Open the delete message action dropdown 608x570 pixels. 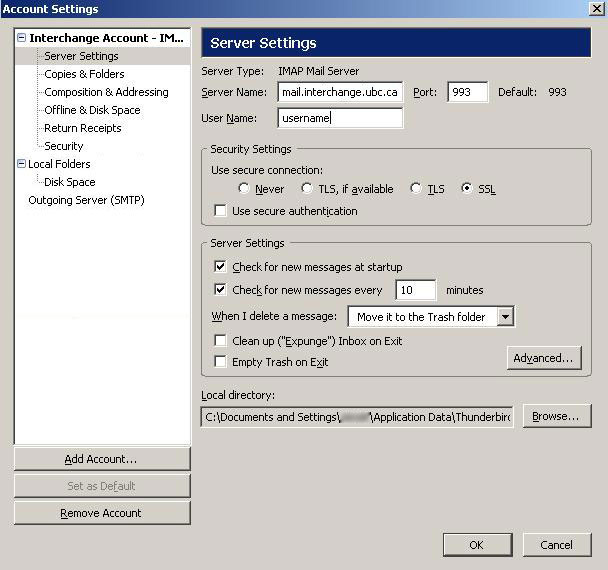coord(505,317)
